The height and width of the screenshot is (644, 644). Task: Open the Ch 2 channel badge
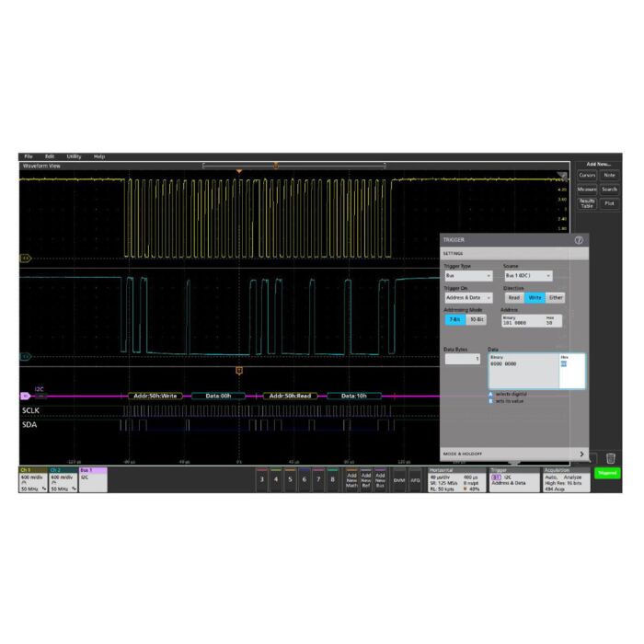63,479
